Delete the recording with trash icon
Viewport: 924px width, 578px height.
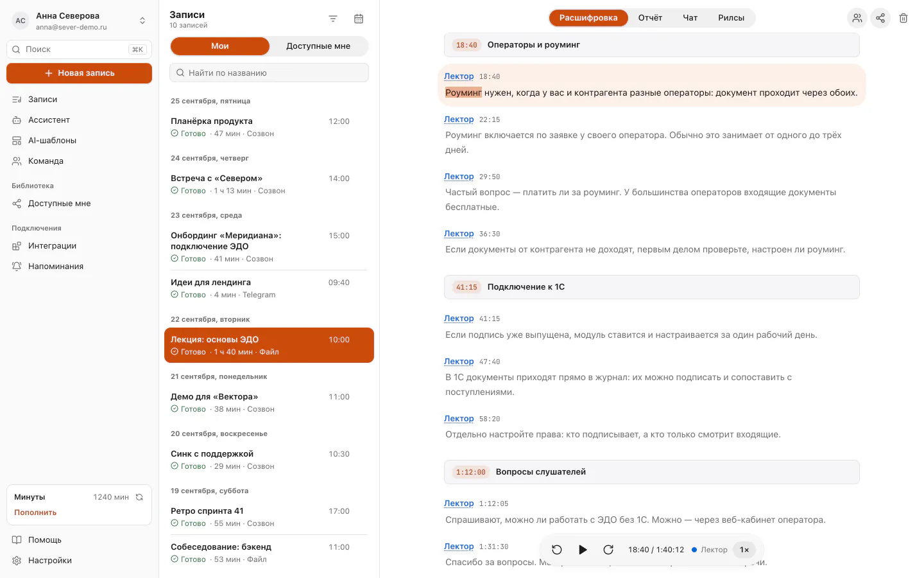[x=903, y=18]
